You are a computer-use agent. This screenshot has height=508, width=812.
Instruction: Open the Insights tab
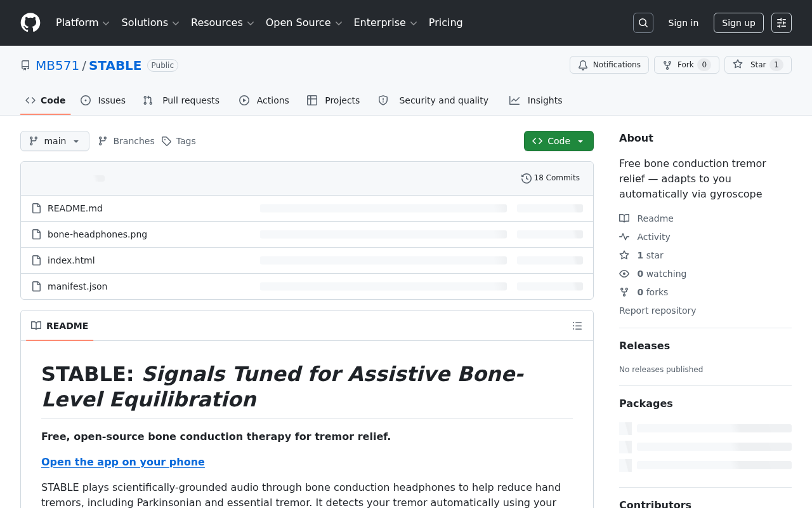(536, 100)
